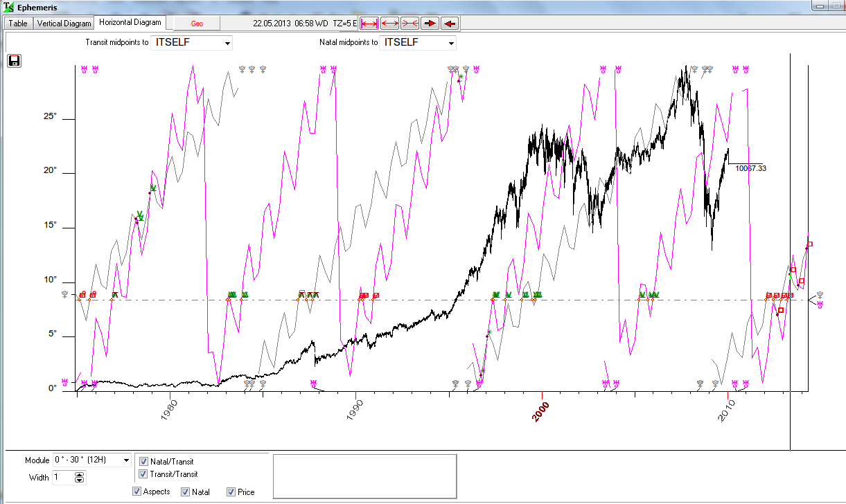Switch to the Table tab

(18, 24)
